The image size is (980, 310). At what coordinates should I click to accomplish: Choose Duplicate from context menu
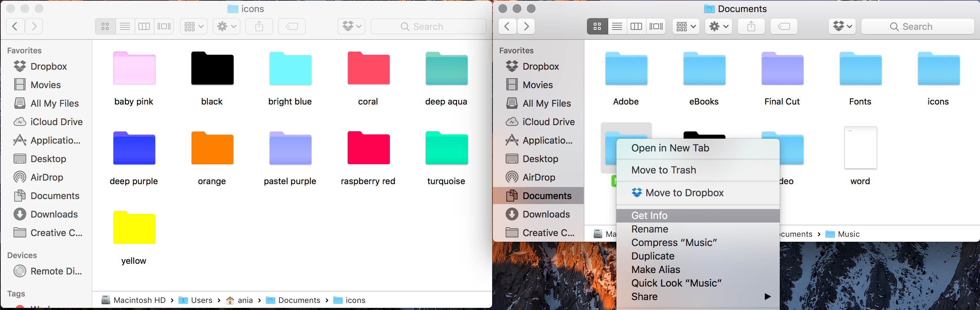(698, 256)
